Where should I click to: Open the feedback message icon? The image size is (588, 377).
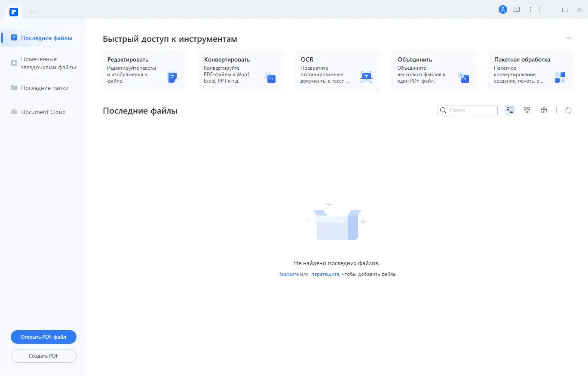[x=516, y=9]
